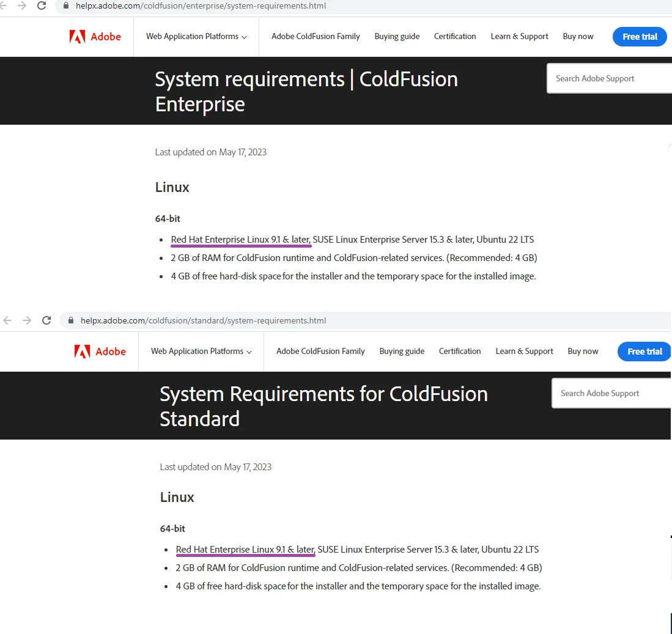
Task: Open Adobe ColdFusion Family on Standard page
Action: (320, 352)
